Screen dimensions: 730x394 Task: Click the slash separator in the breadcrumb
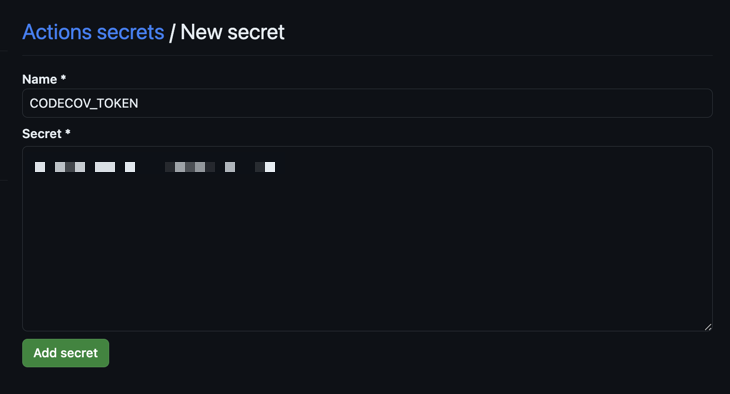click(172, 33)
